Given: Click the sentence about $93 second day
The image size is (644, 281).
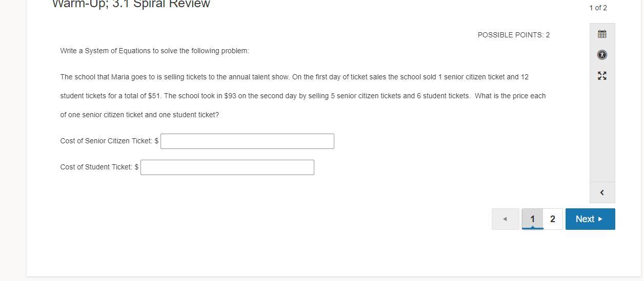Looking at the screenshot, I should coord(317,96).
